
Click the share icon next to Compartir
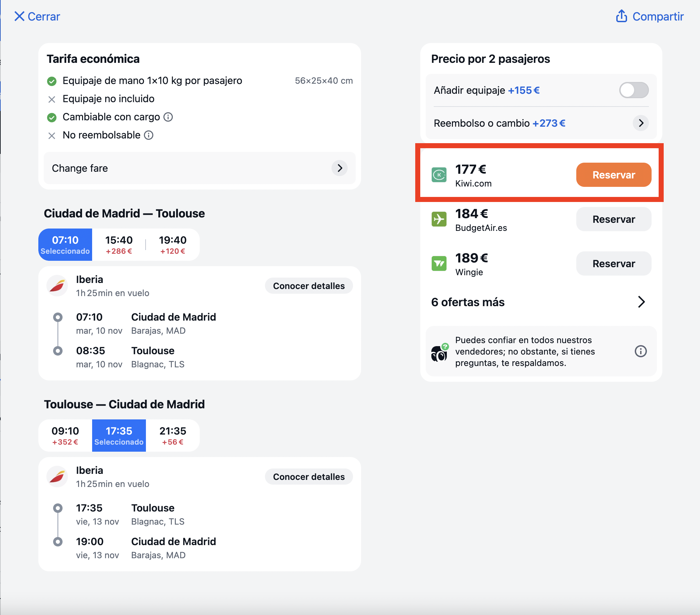[621, 16]
